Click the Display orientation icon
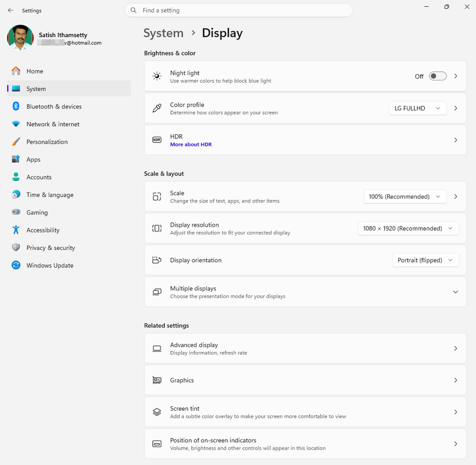 pos(157,260)
